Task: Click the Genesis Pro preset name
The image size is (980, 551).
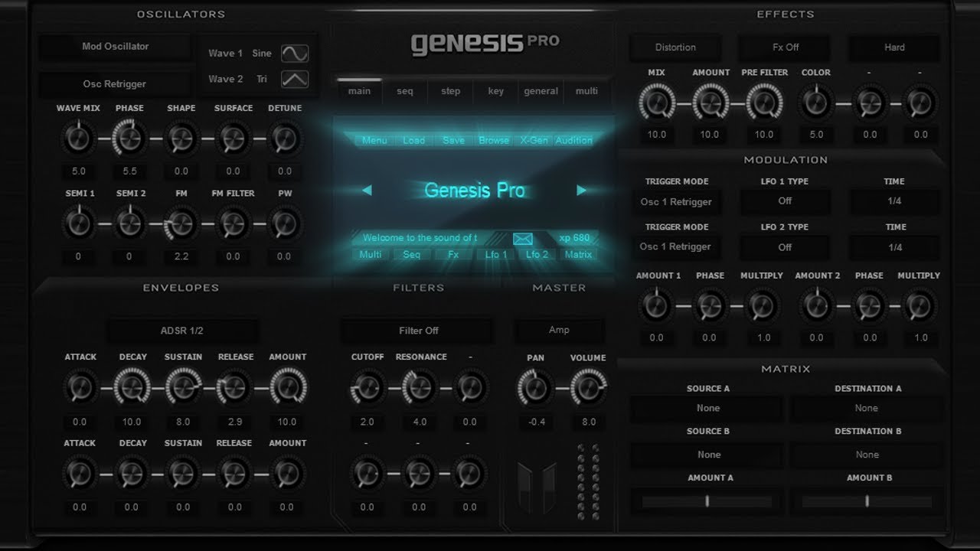Action: (x=475, y=191)
